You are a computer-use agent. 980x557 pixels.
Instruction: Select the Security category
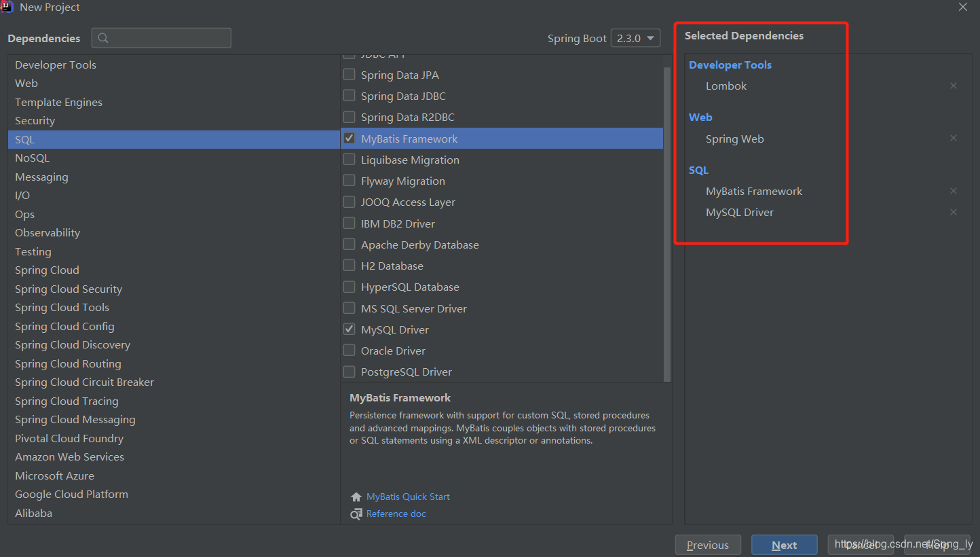(x=174, y=120)
